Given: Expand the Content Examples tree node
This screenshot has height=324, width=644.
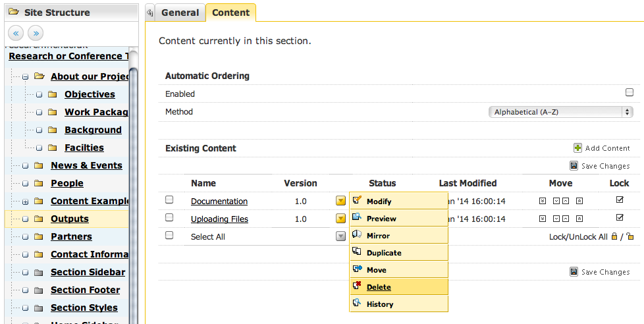Looking at the screenshot, I should pyautogui.click(x=25, y=202).
